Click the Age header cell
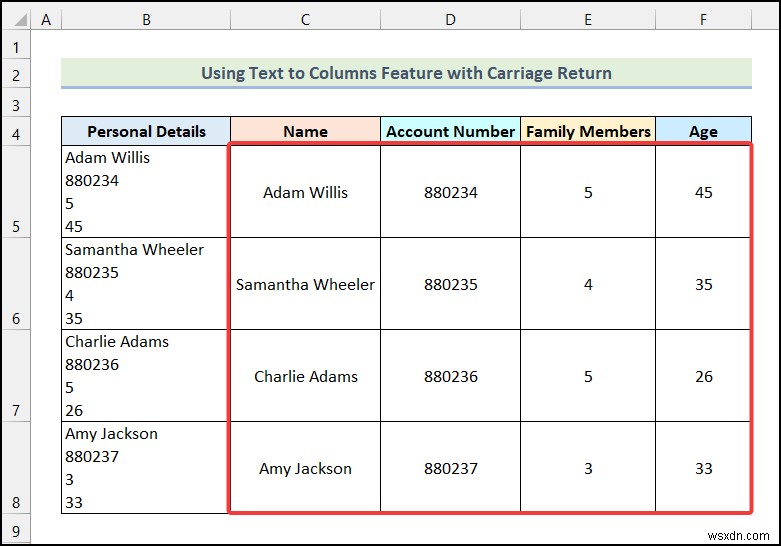 (x=703, y=132)
